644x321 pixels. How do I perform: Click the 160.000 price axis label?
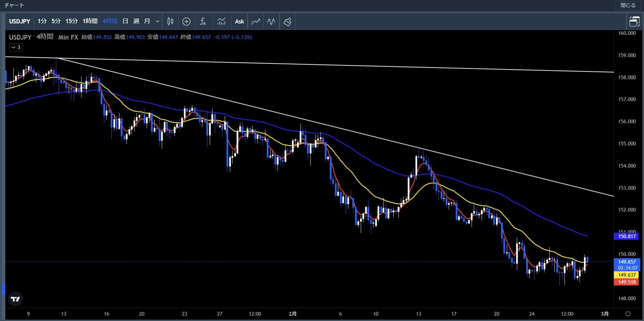(x=627, y=33)
